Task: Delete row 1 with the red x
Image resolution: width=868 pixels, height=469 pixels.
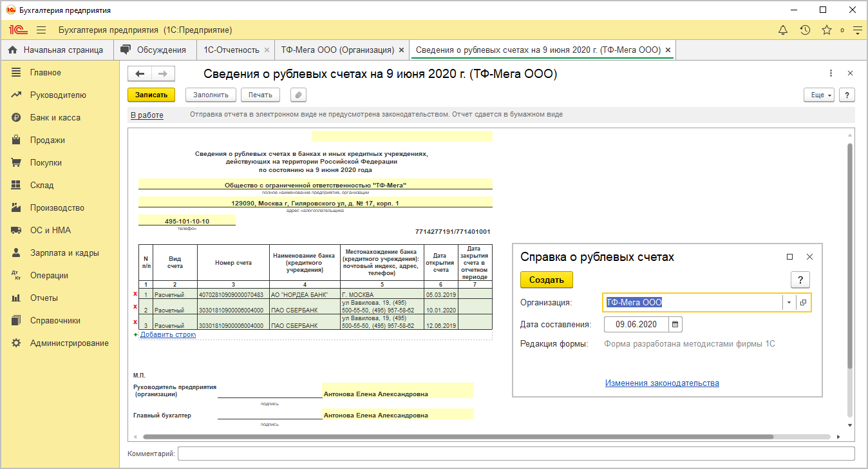Action: point(135,294)
